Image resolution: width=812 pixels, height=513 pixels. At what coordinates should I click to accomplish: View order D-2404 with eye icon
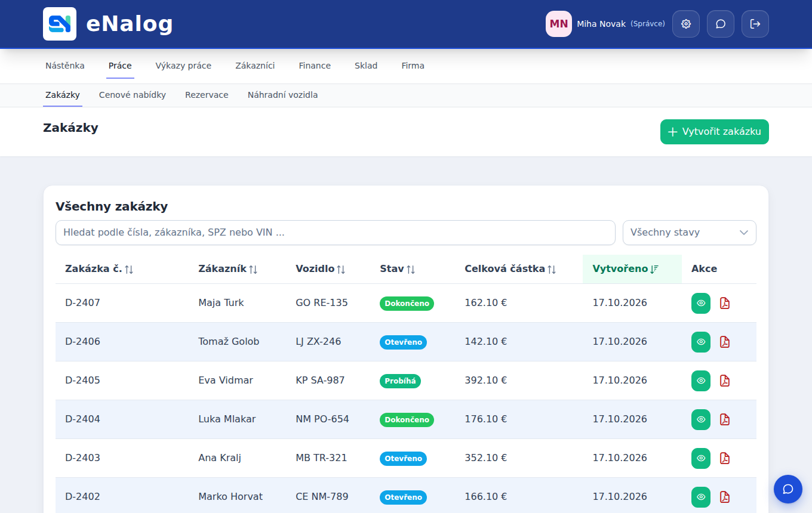point(701,419)
